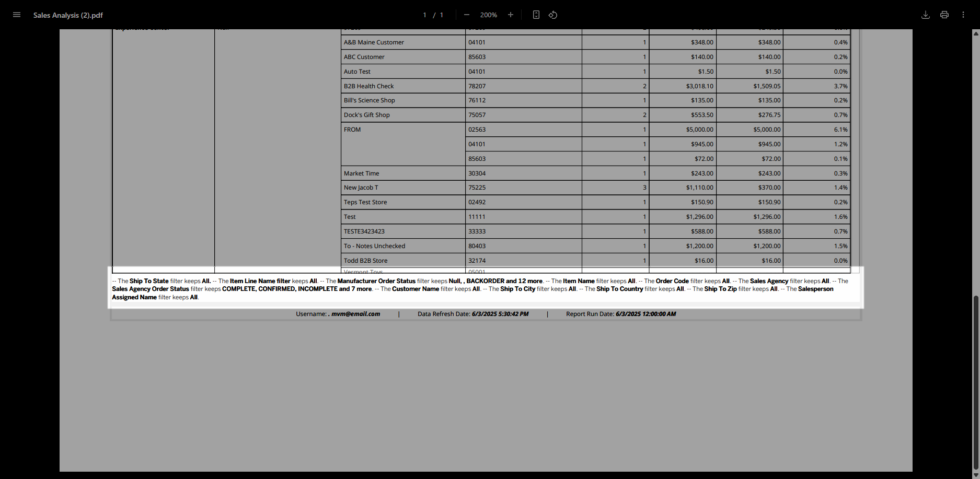Image resolution: width=980 pixels, height=479 pixels.
Task: Select the FROM customer cell
Action: tap(403, 144)
